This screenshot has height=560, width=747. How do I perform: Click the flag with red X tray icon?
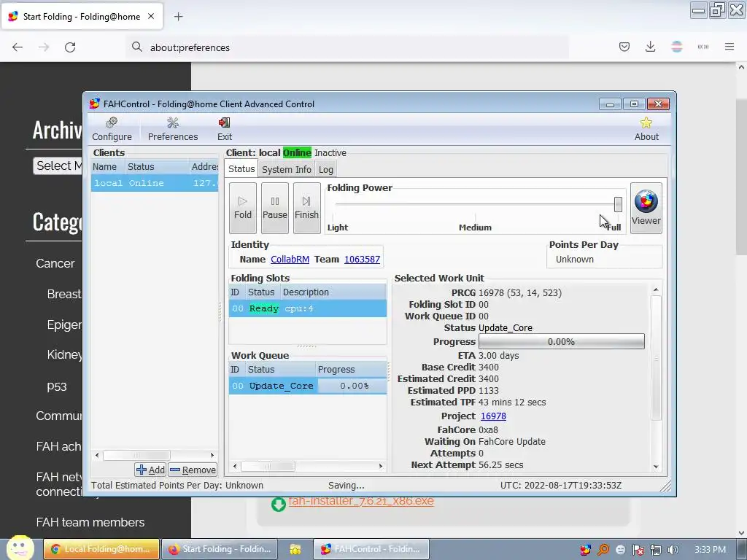point(638,550)
